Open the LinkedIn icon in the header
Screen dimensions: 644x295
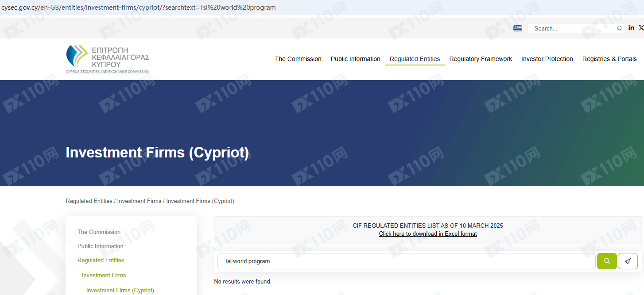click(631, 28)
